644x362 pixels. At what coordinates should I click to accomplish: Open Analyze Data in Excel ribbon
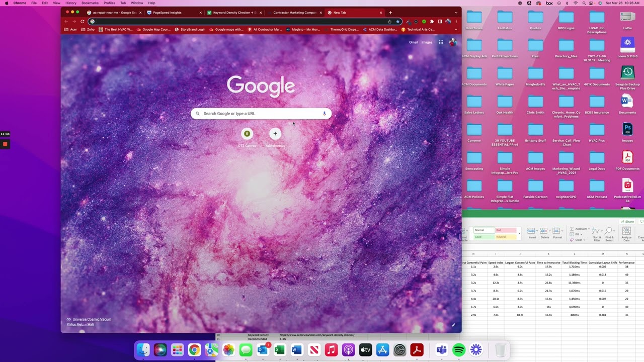626,233
